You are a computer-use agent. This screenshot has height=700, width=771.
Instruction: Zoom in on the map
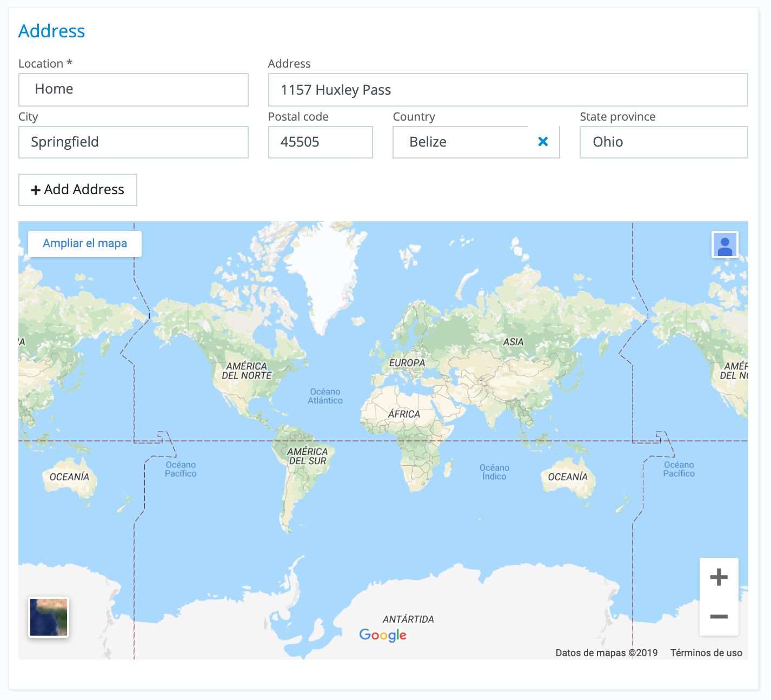pos(719,577)
